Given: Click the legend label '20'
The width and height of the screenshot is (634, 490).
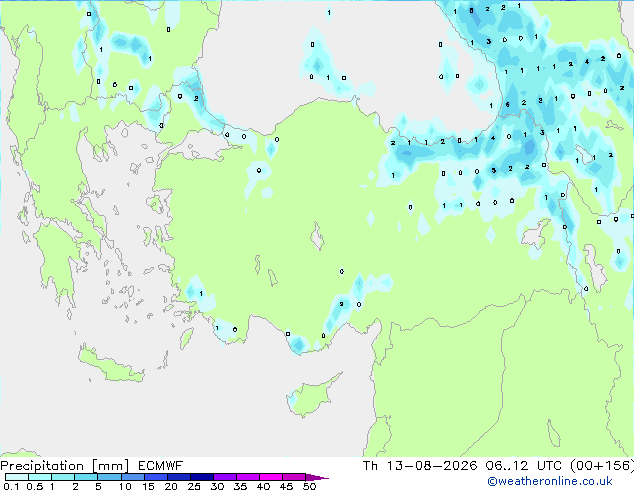Looking at the screenshot, I should coord(171,486).
